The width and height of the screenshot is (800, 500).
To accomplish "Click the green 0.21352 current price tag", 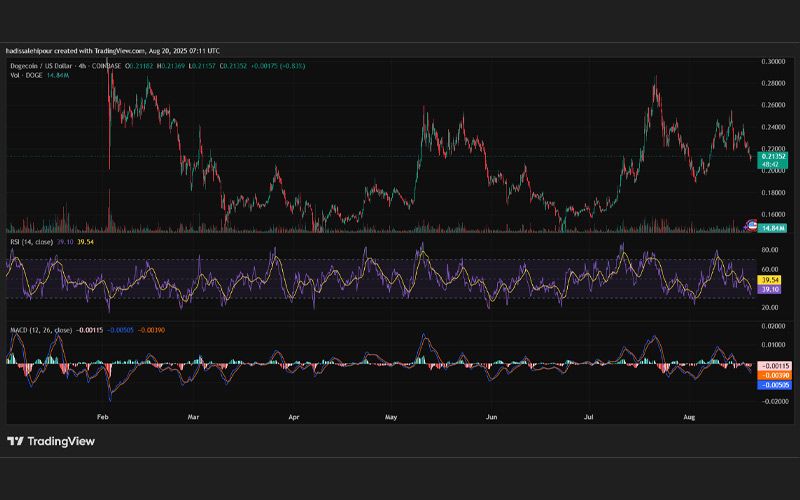I will pyautogui.click(x=773, y=160).
